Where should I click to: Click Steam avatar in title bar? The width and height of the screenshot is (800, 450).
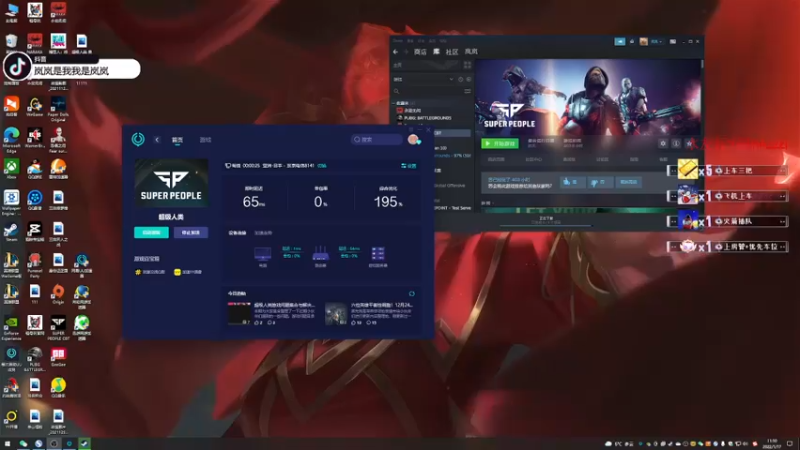(643, 41)
